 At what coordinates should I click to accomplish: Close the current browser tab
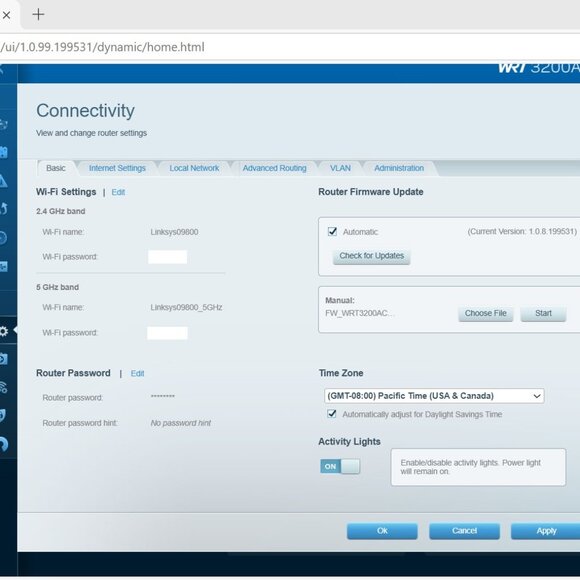click(6, 15)
